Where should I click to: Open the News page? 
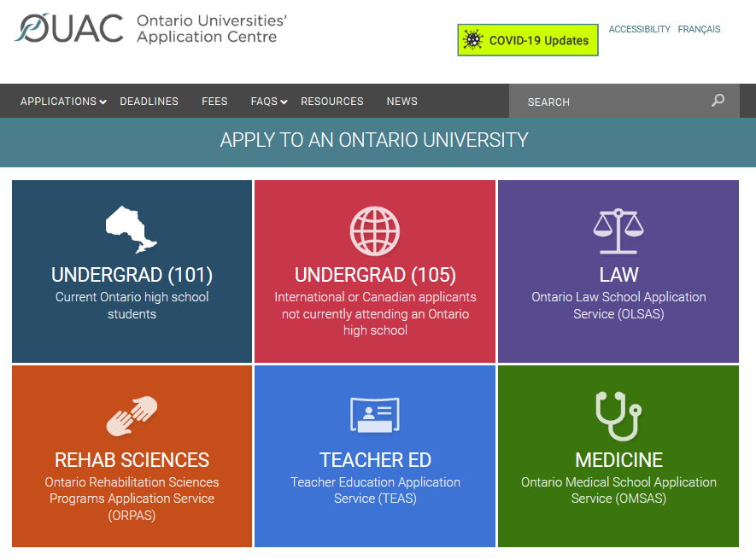[402, 102]
